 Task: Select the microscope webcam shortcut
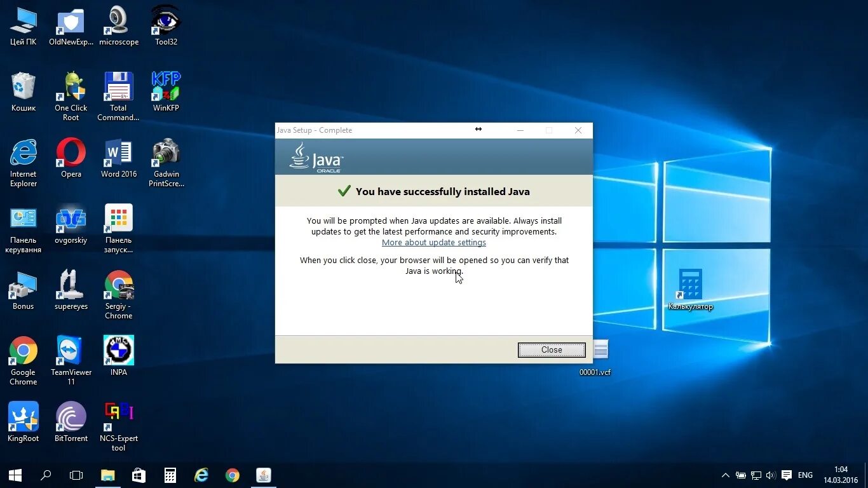[x=119, y=26]
